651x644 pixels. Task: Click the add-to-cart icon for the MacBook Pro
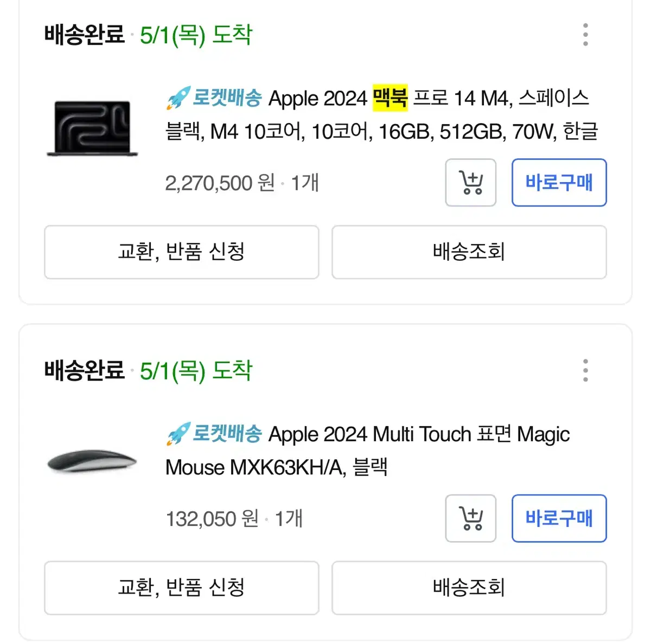click(470, 183)
